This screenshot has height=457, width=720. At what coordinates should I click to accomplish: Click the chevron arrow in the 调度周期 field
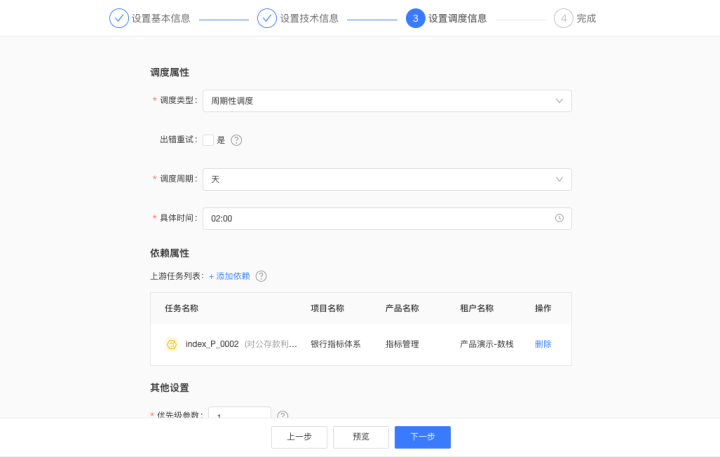(559, 179)
